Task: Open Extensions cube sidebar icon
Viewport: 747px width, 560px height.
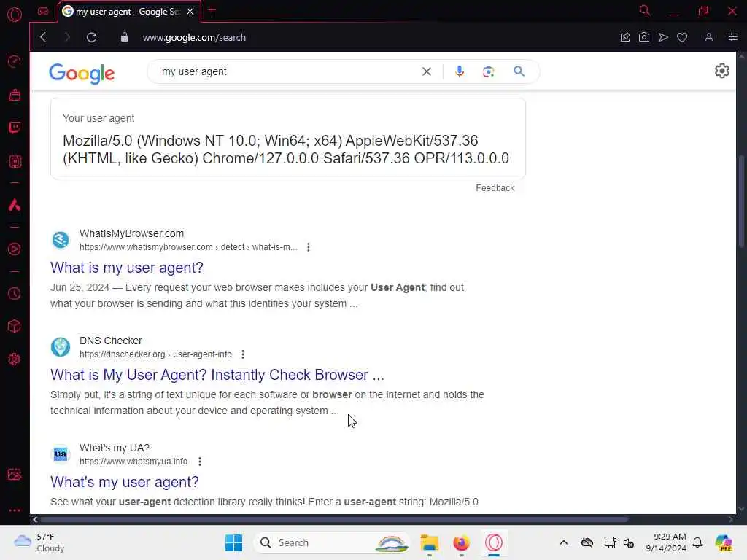Action: pos(15,326)
